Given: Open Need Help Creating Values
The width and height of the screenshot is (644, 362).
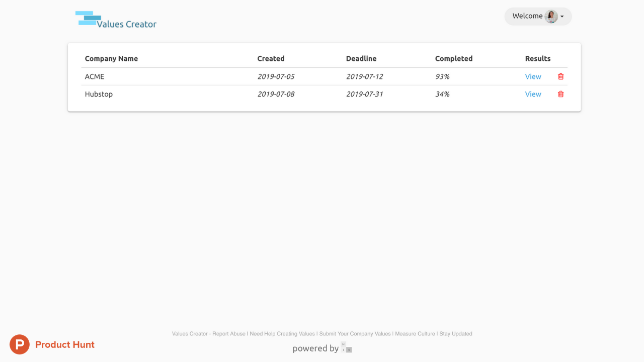Looking at the screenshot, I should (281, 333).
